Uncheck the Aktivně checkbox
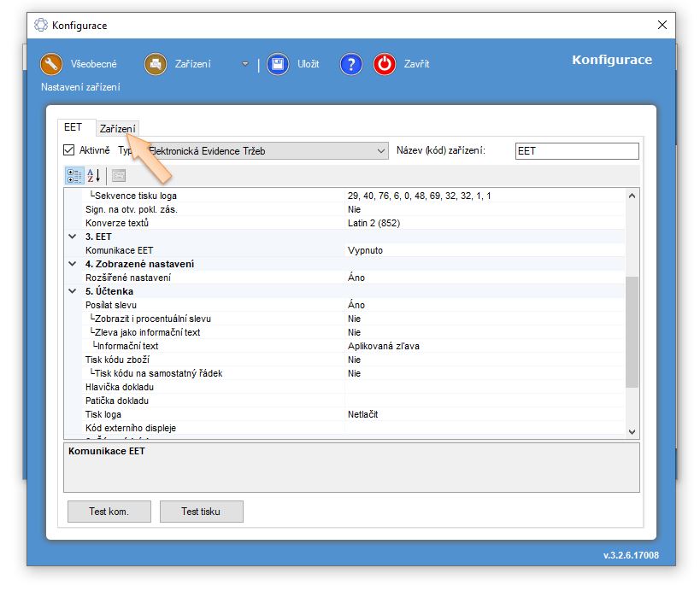Screen dimensions: 700x591 coord(69,150)
